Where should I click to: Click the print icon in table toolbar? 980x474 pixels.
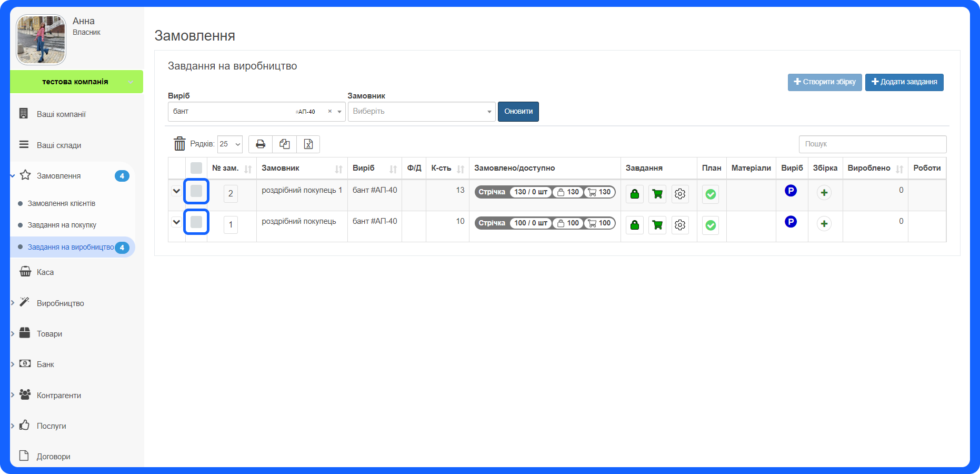[x=260, y=144]
